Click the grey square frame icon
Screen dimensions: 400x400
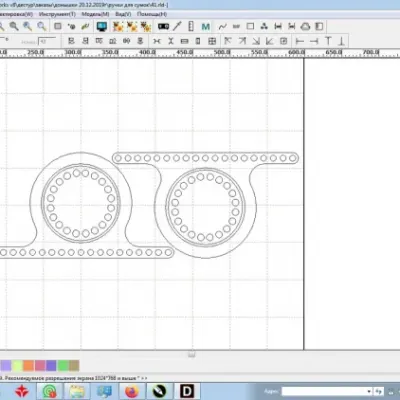(x=58, y=26)
